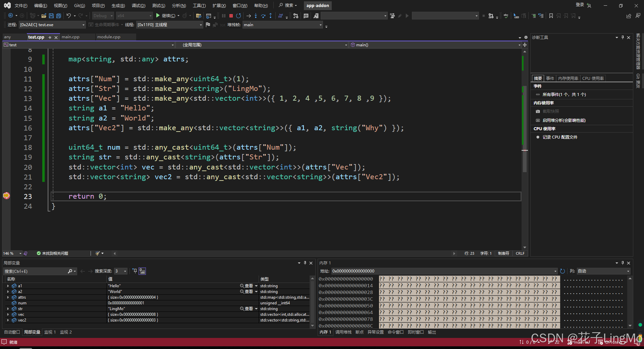
Task: Open the 调试(D) Debug menu
Action: tap(139, 5)
